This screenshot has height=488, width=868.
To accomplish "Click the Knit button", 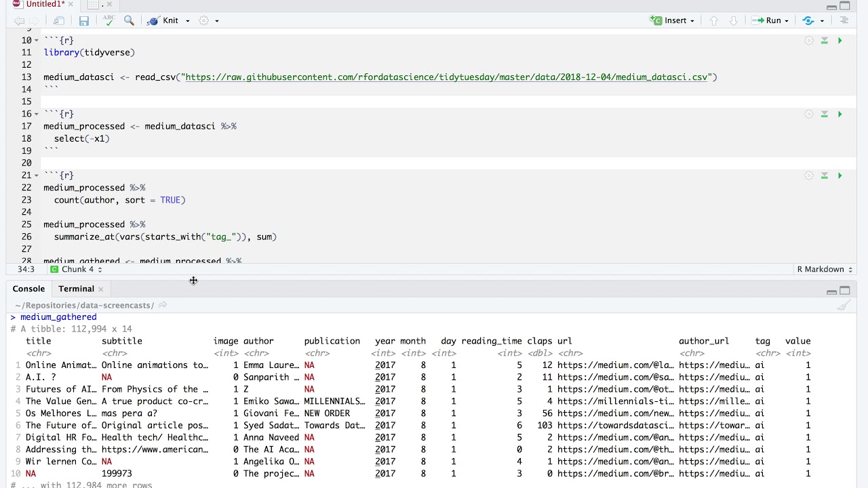I will pyautogui.click(x=163, y=21).
